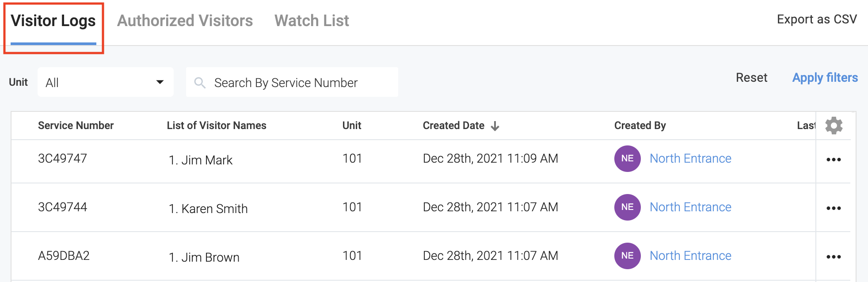This screenshot has height=282, width=868.
Task: Open North Entrance link for 3C49747
Action: click(690, 159)
